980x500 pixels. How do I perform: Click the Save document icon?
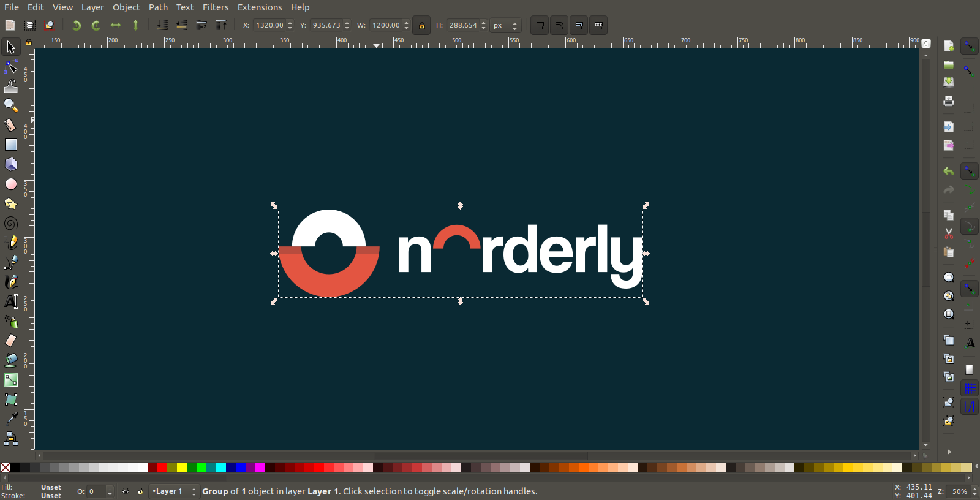(x=949, y=82)
